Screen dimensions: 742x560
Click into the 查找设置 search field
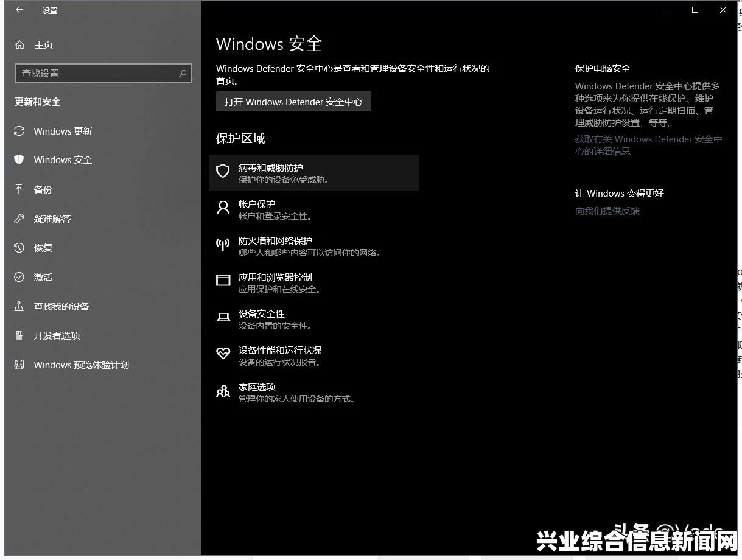(x=103, y=73)
